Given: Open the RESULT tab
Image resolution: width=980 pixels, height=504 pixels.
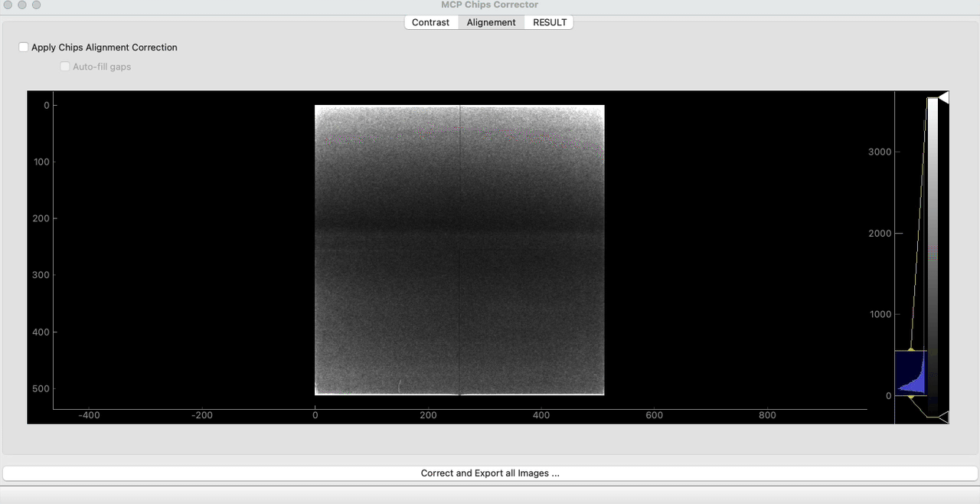Looking at the screenshot, I should click(550, 22).
